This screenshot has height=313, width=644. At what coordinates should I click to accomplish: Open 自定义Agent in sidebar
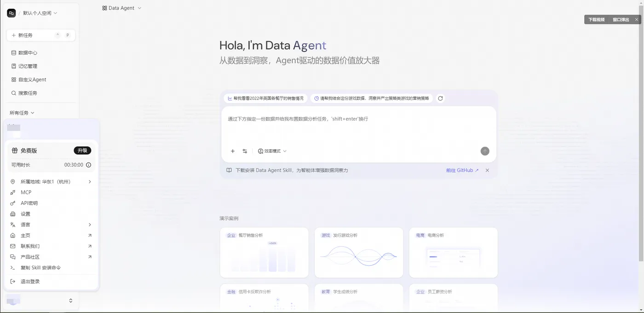tap(41, 80)
